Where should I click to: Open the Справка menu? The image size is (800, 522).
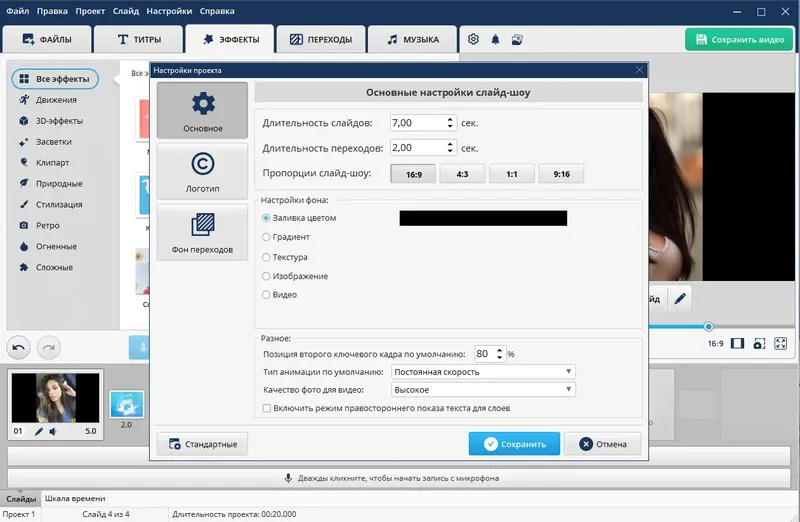pos(217,11)
